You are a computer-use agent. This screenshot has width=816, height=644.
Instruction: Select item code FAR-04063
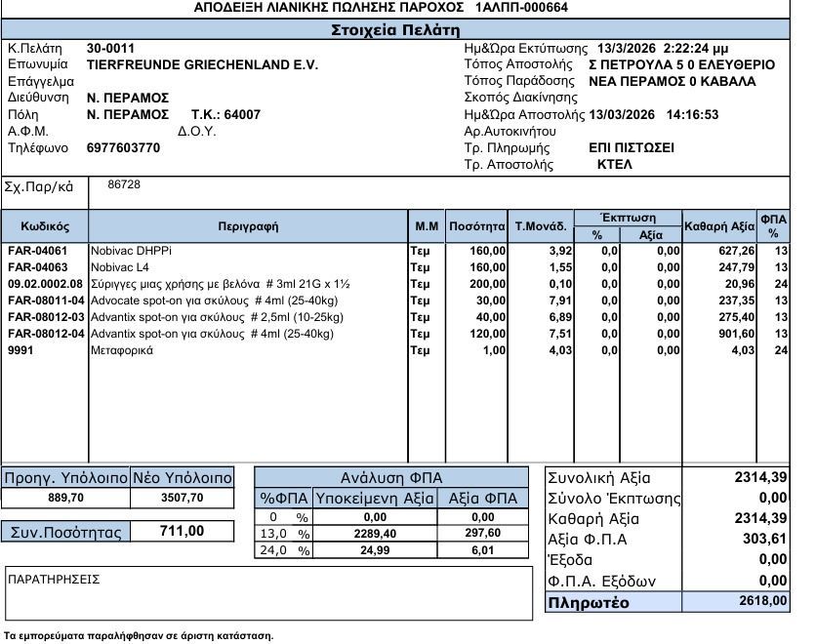pyautogui.click(x=37, y=267)
